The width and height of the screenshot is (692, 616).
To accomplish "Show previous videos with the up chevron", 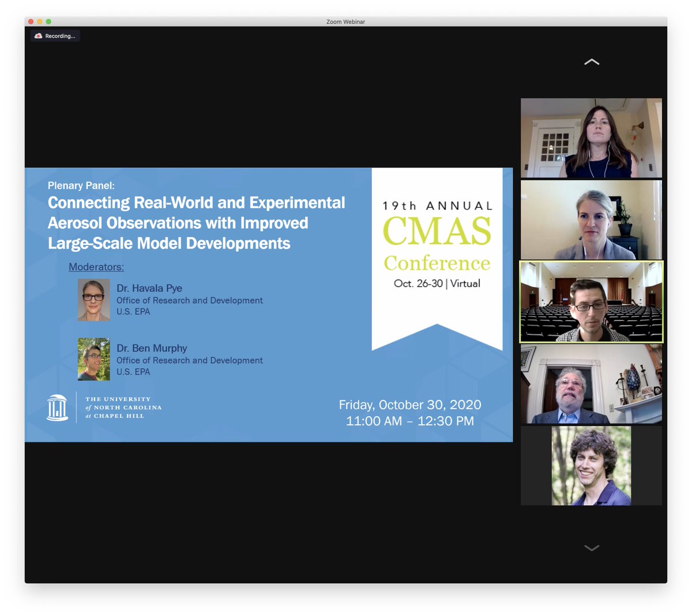I will (x=592, y=62).
